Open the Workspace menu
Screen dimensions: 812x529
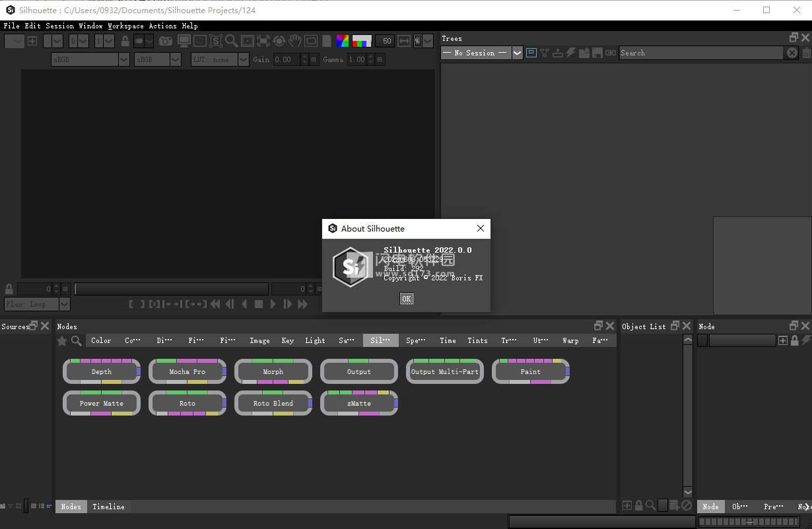coord(125,26)
